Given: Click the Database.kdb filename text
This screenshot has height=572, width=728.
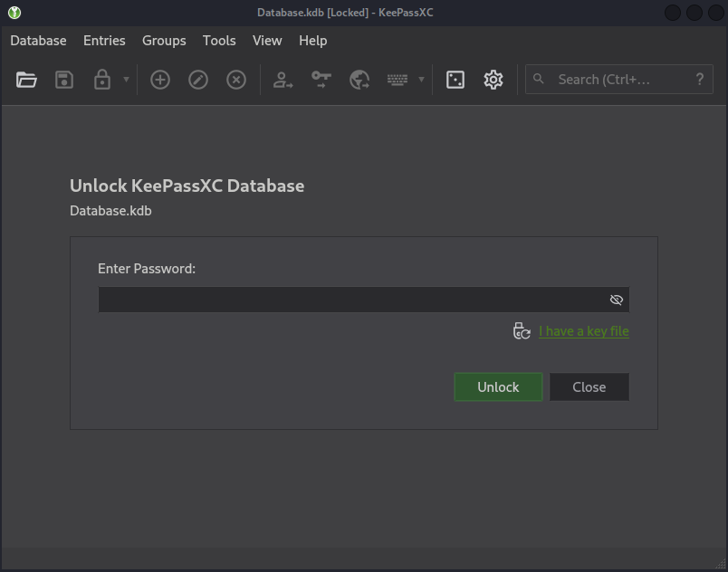Looking at the screenshot, I should pos(110,211).
